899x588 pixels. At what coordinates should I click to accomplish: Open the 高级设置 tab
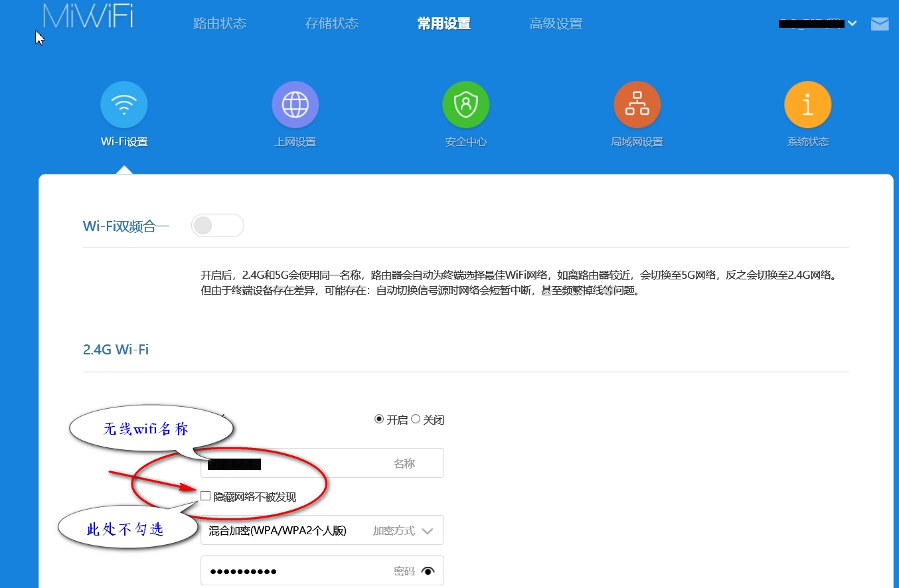(x=556, y=24)
